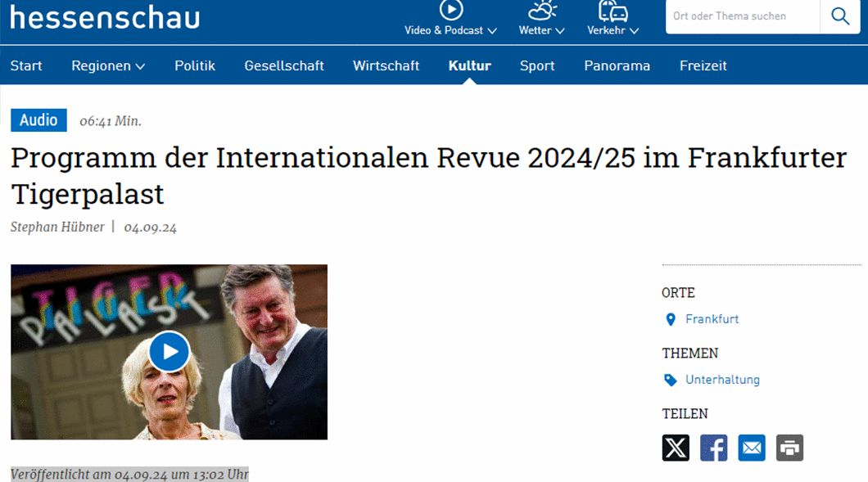Screen dimensions: 868x482
Task: Expand the Regionen menu
Action: tap(108, 65)
